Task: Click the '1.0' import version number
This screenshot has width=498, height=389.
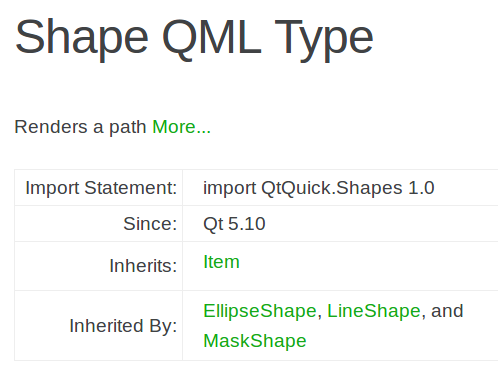Action: pyautogui.click(x=421, y=188)
